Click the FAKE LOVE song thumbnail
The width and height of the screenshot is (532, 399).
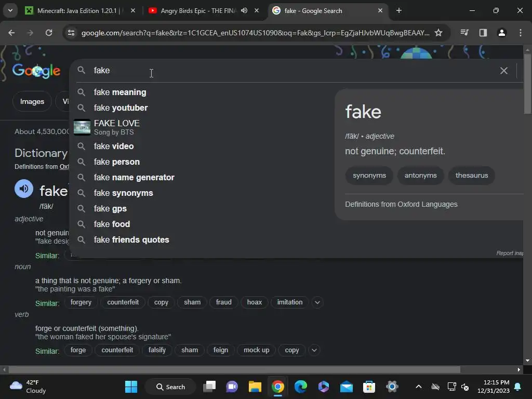click(x=82, y=127)
